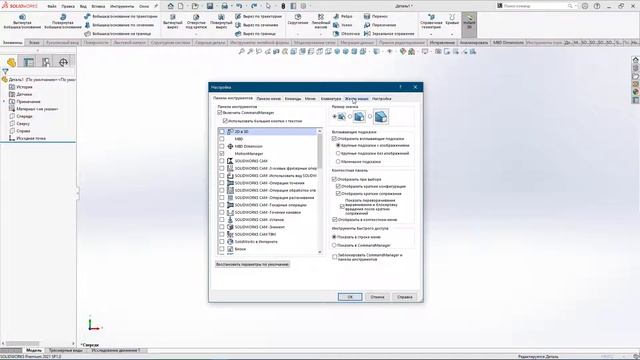
Task: Open the ConfigurationManager tab in left panel
Action: pos(46,62)
